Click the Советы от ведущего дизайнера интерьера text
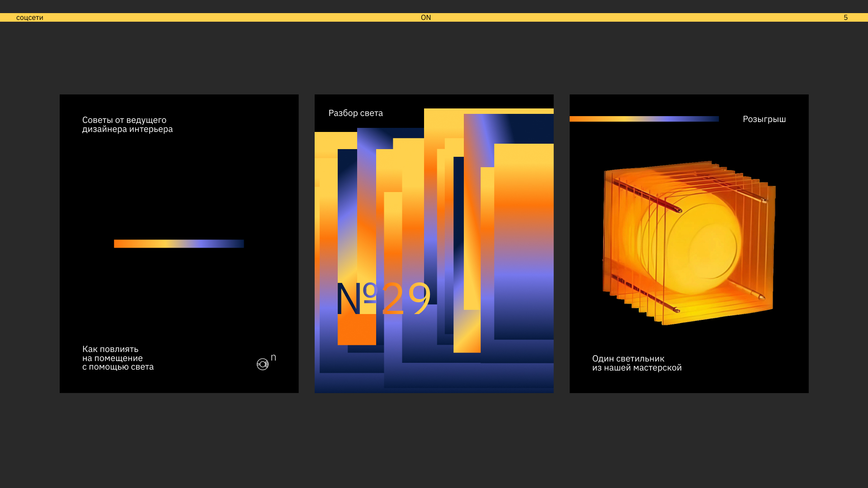Viewport: 868px width, 488px height. [127, 125]
